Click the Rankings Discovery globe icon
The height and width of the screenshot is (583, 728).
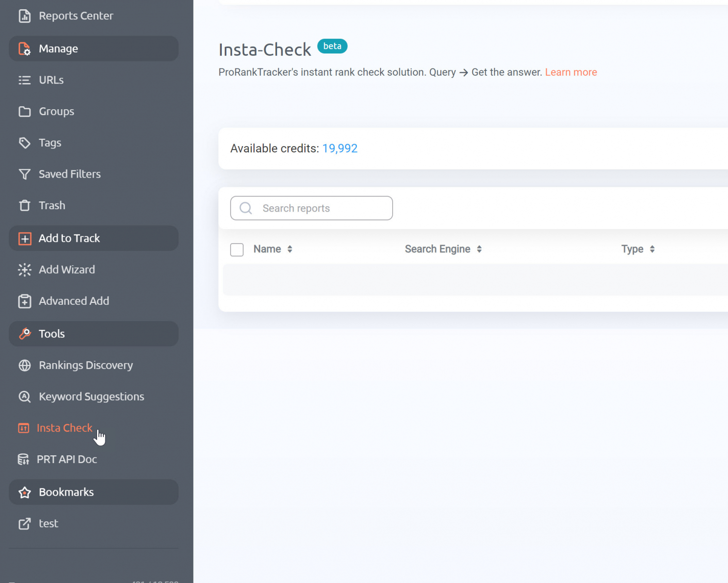click(x=24, y=366)
